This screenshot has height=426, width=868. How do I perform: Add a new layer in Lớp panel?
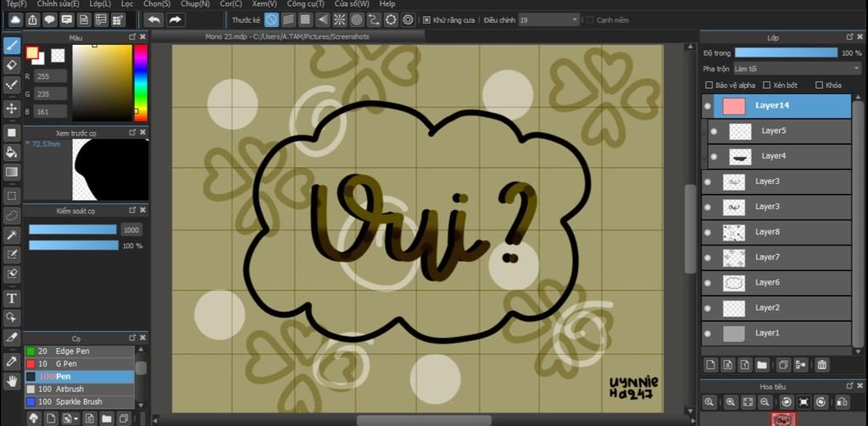[x=709, y=364]
